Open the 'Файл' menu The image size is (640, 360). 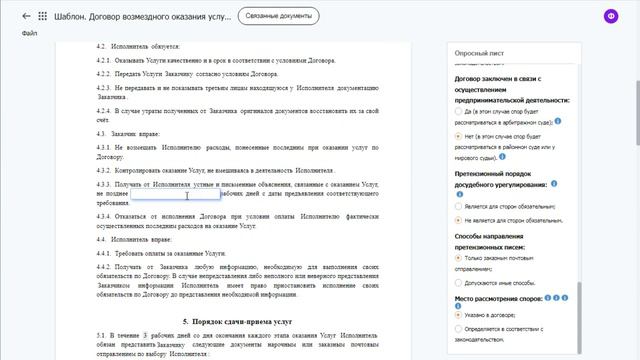29,33
